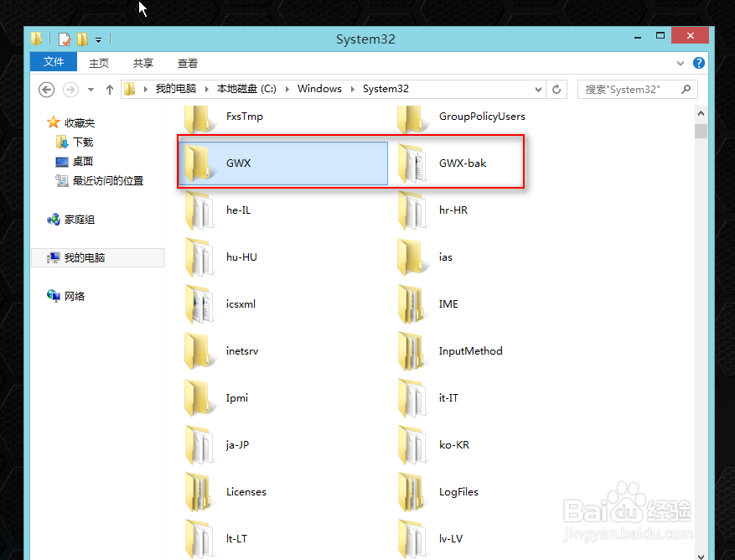This screenshot has height=560, width=735.
Task: Click the vertical scrollbar track
Action: (x=701, y=335)
